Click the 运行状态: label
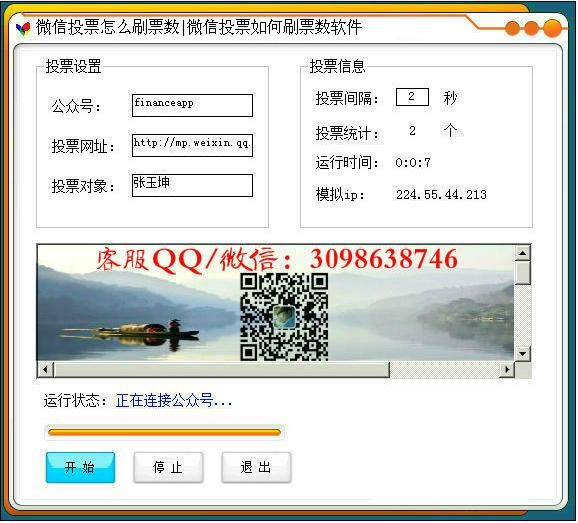 pyautogui.click(x=75, y=400)
